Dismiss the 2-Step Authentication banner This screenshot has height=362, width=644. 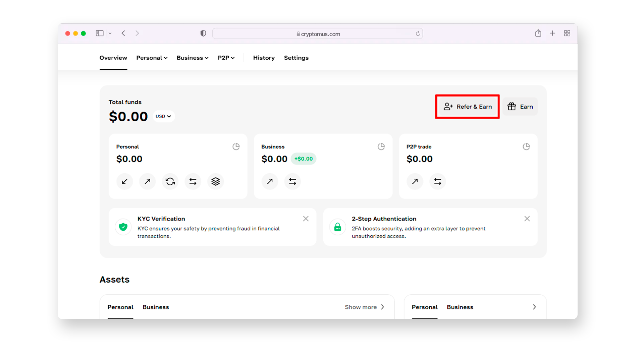tap(527, 219)
